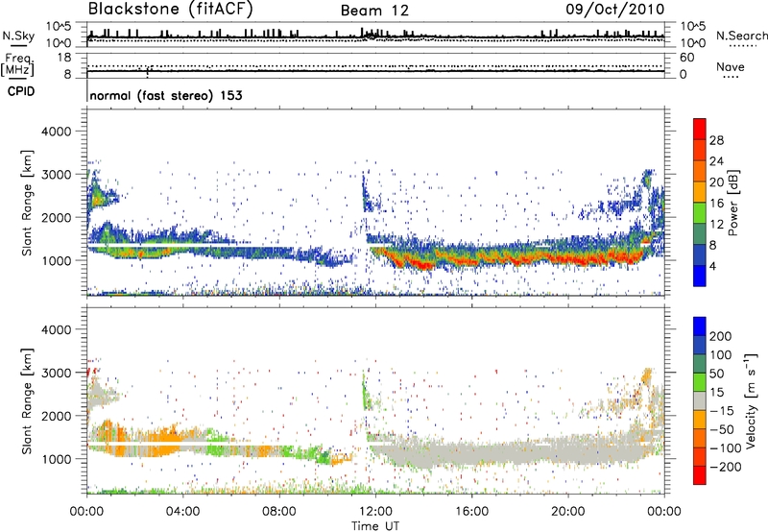Viewport: 768px width, 532px height.
Task: Click the red bottom segment of Velocity colorbar
Action: click(x=700, y=475)
